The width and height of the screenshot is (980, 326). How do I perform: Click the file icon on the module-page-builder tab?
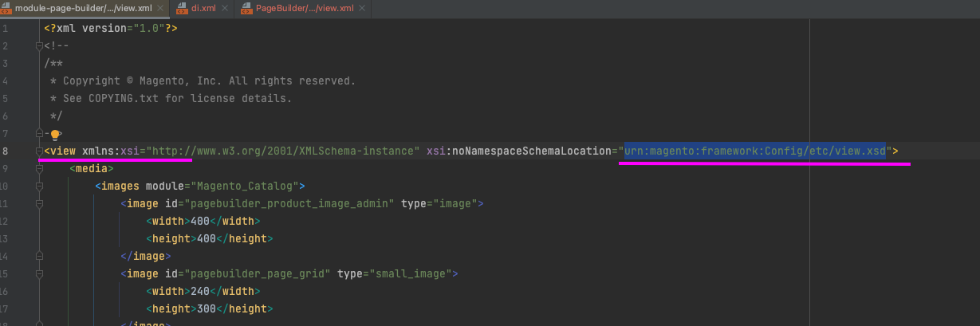[x=7, y=8]
